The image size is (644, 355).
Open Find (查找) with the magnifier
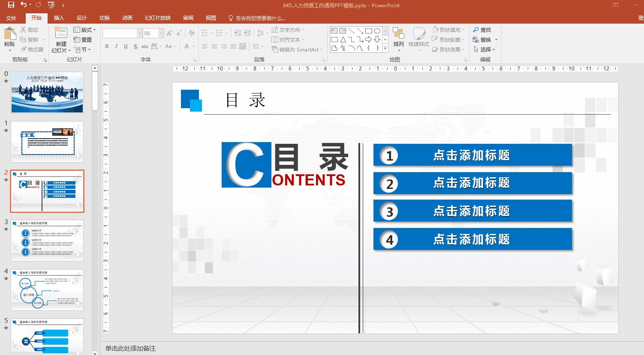(x=482, y=30)
